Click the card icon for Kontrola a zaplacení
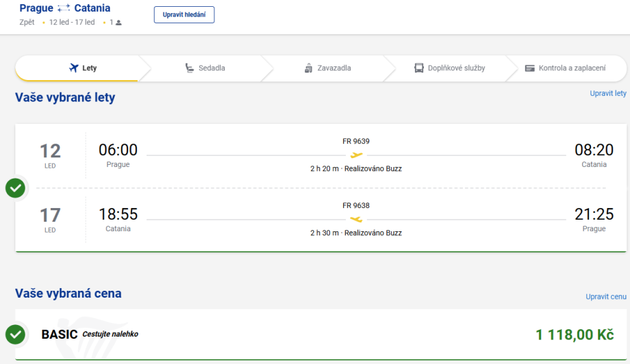This screenshot has height=364, width=630. tap(529, 68)
